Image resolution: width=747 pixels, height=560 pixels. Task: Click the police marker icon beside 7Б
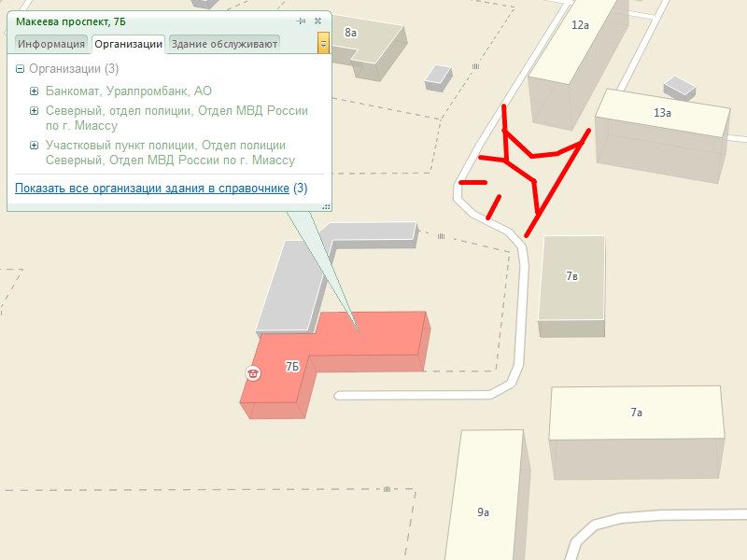(253, 372)
